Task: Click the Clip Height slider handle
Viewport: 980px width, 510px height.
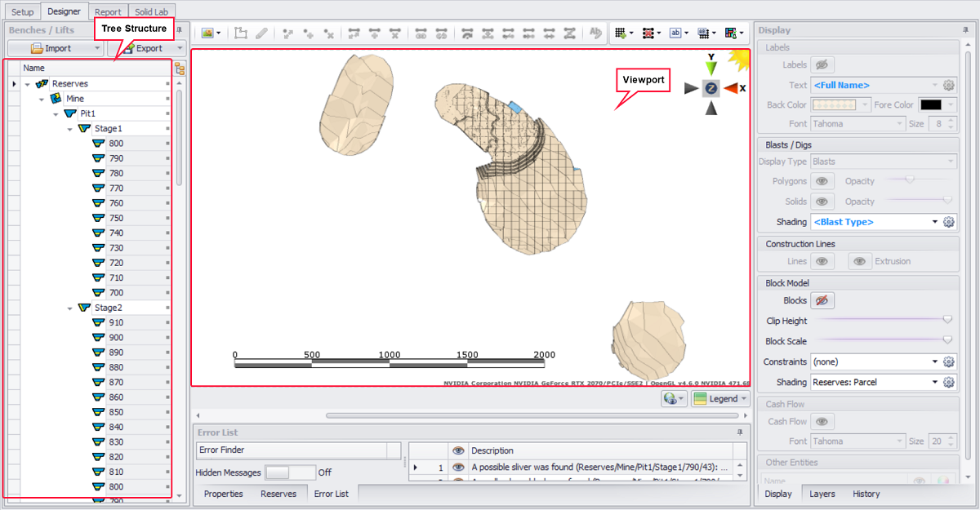Action: pyautogui.click(x=947, y=321)
